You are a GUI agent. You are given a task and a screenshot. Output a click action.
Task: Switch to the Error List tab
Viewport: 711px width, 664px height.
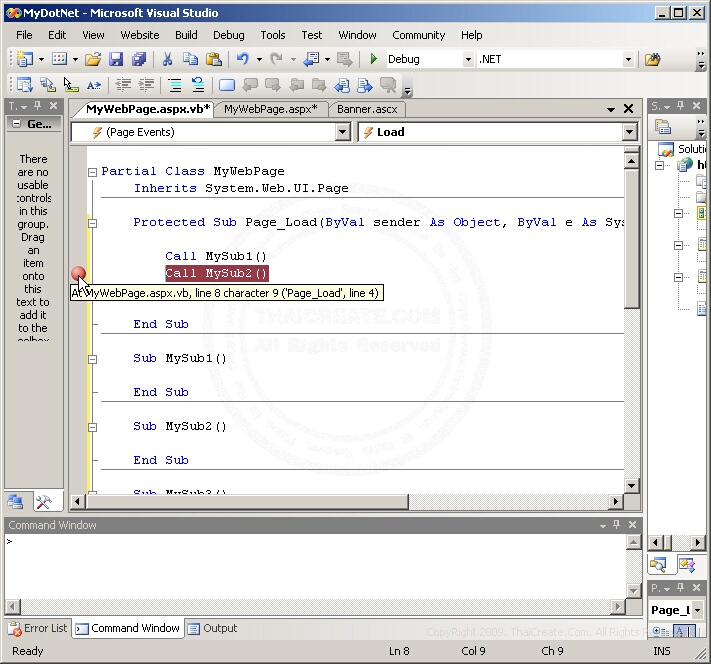point(38,628)
